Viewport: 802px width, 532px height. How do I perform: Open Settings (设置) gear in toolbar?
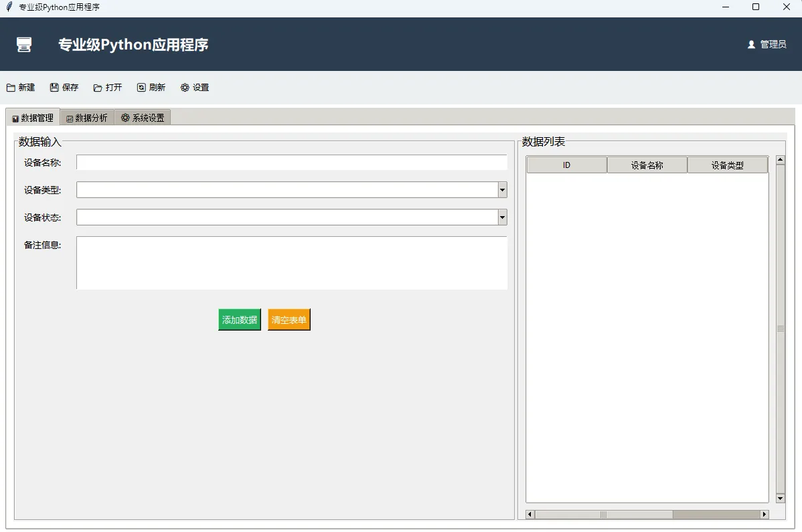[185, 88]
